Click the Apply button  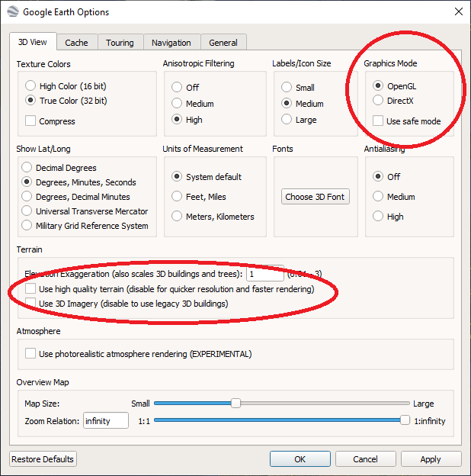click(431, 459)
